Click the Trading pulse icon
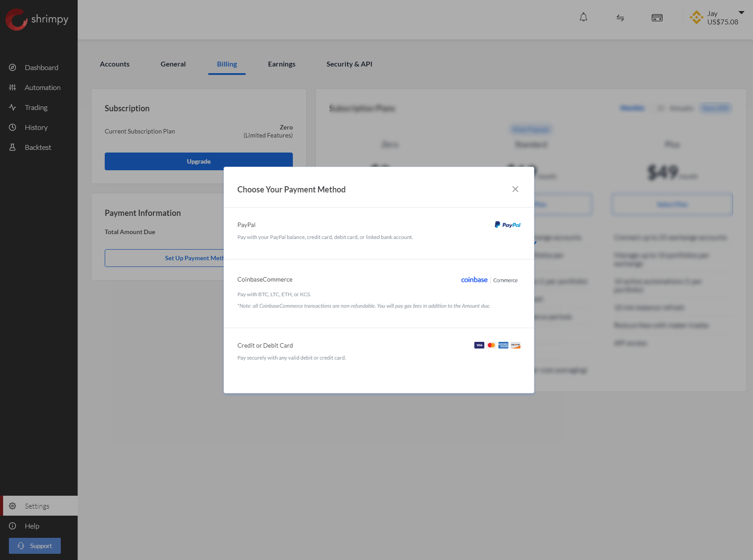 tap(12, 107)
